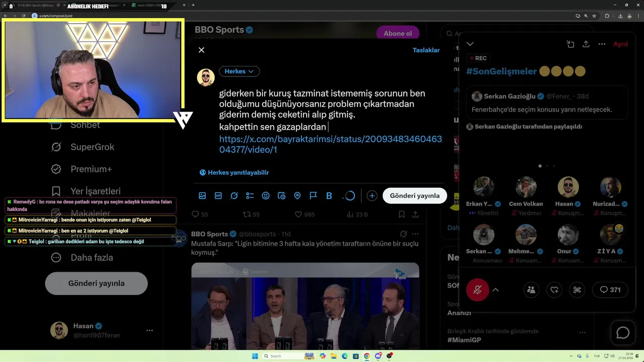
Task: Open a new browser tab
Action: 193,5
